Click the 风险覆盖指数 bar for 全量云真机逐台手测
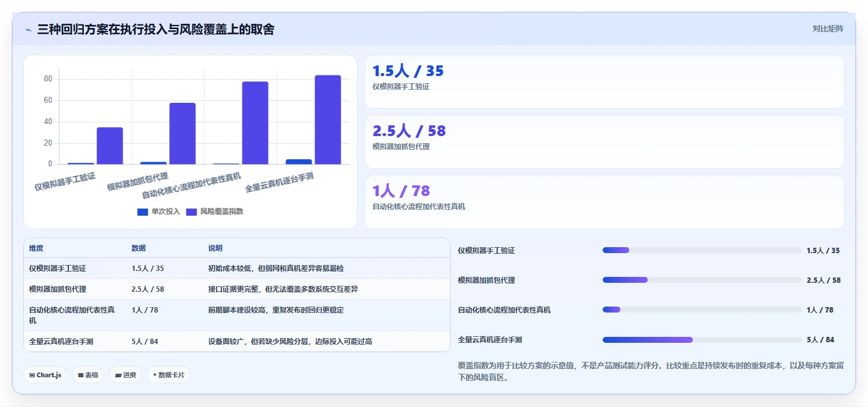This screenshot has width=868, height=407. click(x=328, y=119)
